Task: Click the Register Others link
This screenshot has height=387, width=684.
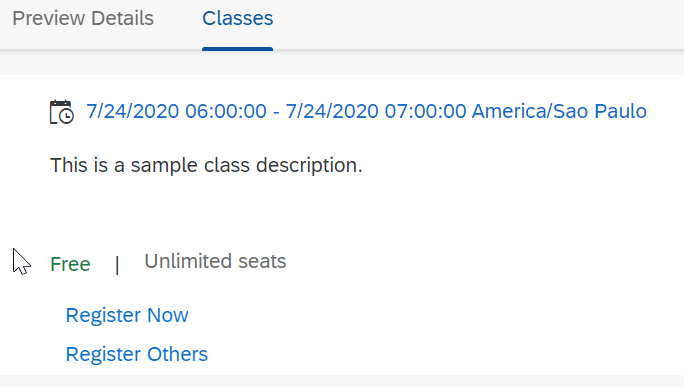Action: tap(137, 354)
